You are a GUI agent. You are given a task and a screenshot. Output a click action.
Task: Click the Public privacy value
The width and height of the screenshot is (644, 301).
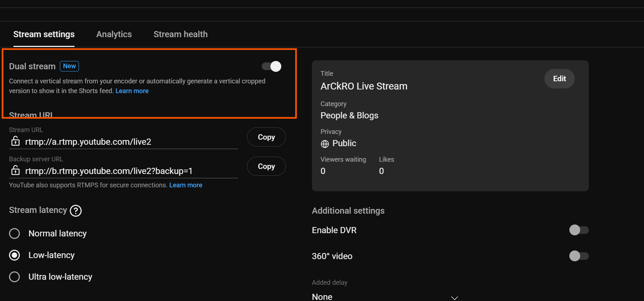[344, 143]
